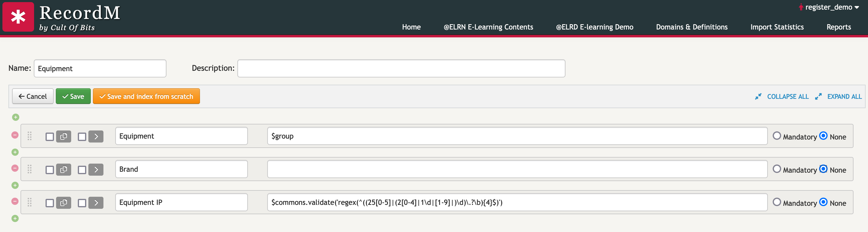This screenshot has width=868, height=232.
Task: Select None for the Brand field
Action: click(823, 169)
